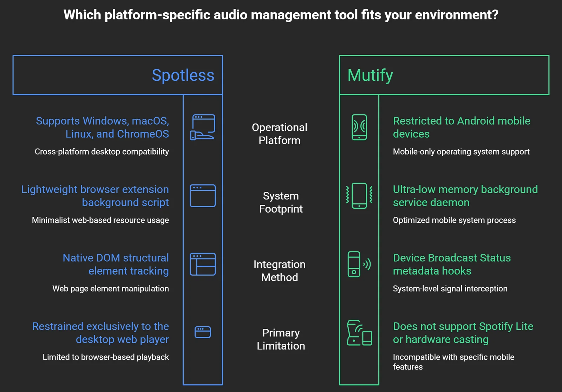Screen dimensions: 562x392
Task: Click the Mutify vibrating phone footprint icon
Action: tap(359, 196)
